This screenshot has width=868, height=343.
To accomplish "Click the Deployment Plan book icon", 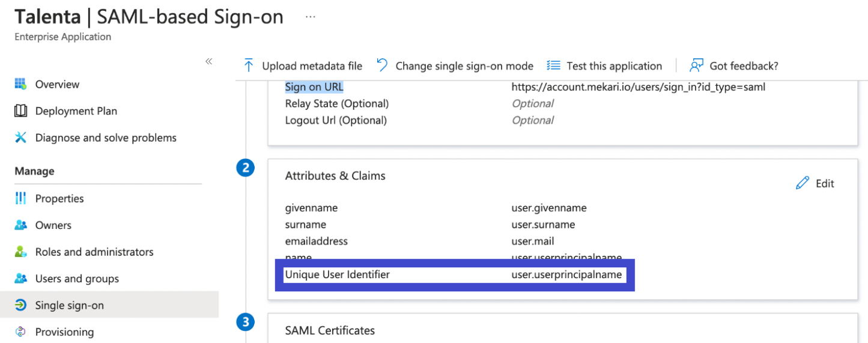I will coord(21,111).
